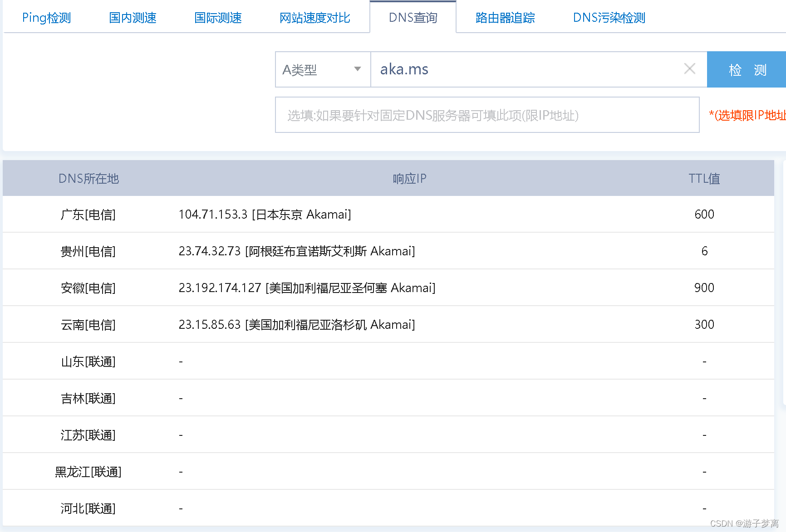Click the 检测 button

747,69
